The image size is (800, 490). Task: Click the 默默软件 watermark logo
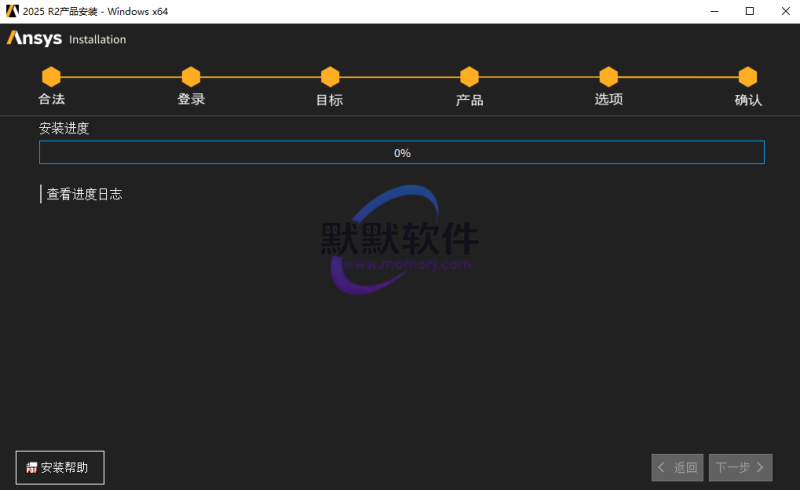(x=399, y=240)
